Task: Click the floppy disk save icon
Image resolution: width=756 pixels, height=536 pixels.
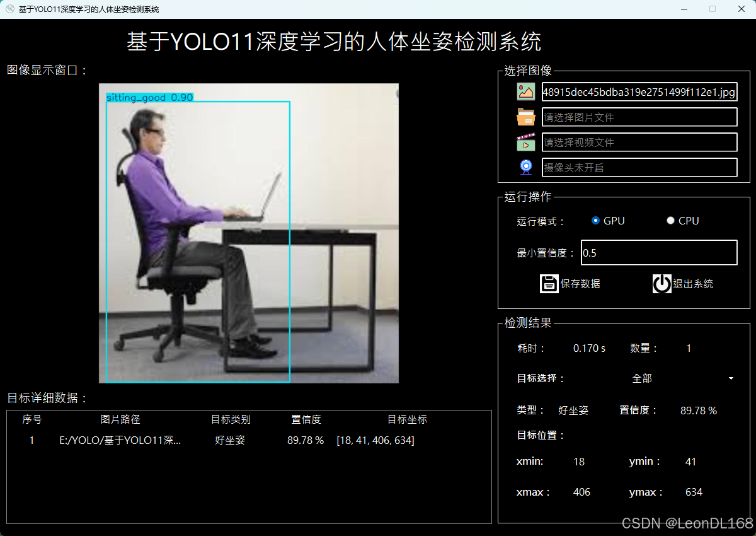Action: 549,284
